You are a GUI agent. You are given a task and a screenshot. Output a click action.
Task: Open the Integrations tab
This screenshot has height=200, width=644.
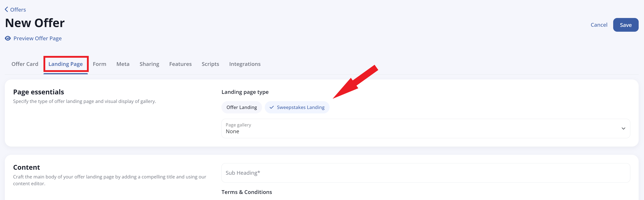(245, 64)
